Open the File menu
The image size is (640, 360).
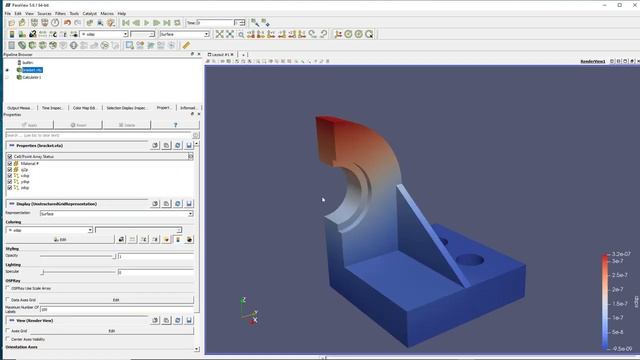[x=8, y=13]
